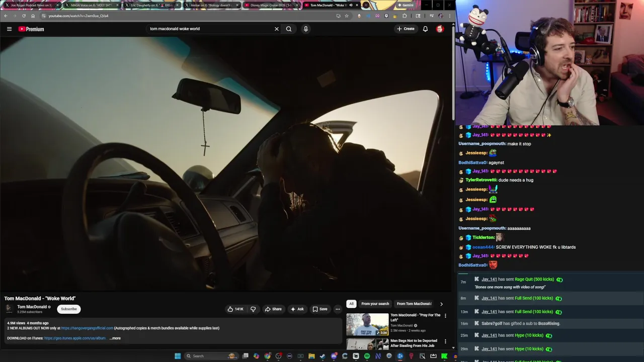Share the video
The height and width of the screenshot is (362, 644).
(x=273, y=309)
